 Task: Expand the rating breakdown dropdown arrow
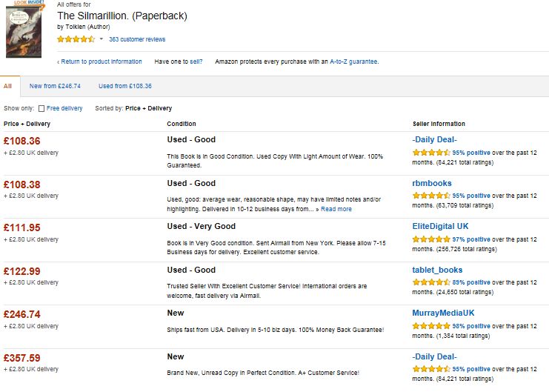click(x=102, y=39)
